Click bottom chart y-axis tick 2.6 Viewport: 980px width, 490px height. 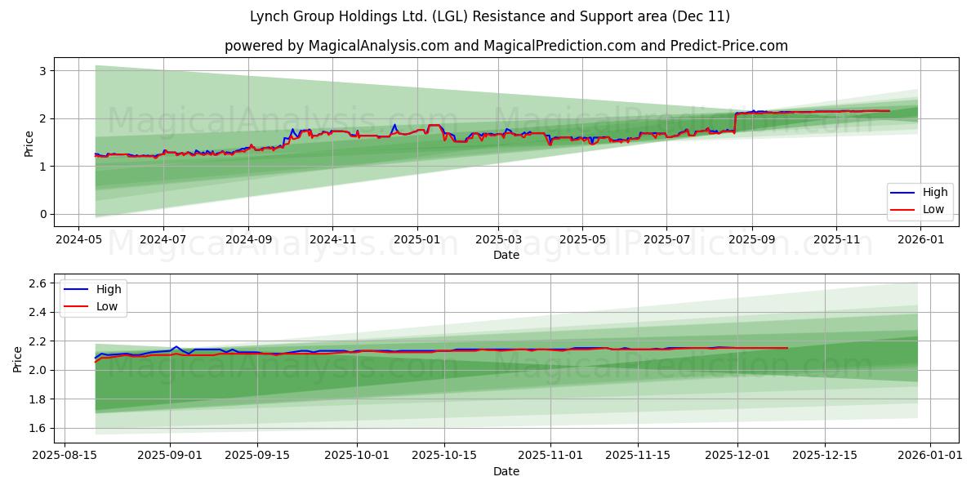click(x=38, y=283)
